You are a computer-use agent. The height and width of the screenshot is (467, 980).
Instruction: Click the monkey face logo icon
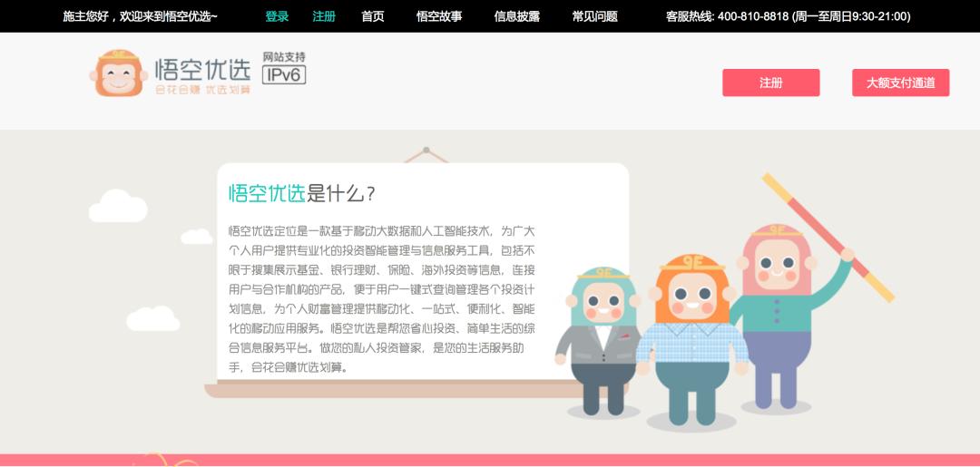(x=119, y=73)
